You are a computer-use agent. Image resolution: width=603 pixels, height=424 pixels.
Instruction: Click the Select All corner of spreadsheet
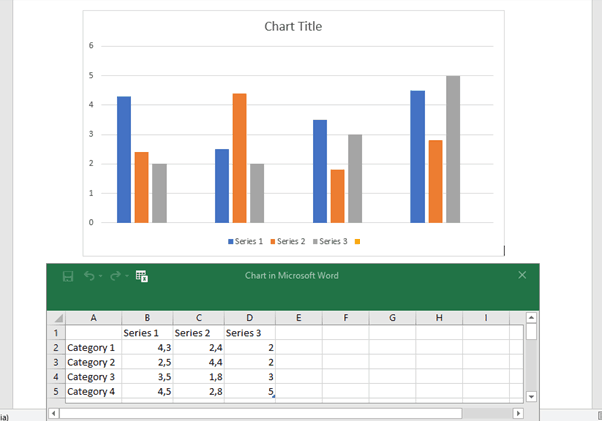pyautogui.click(x=56, y=318)
